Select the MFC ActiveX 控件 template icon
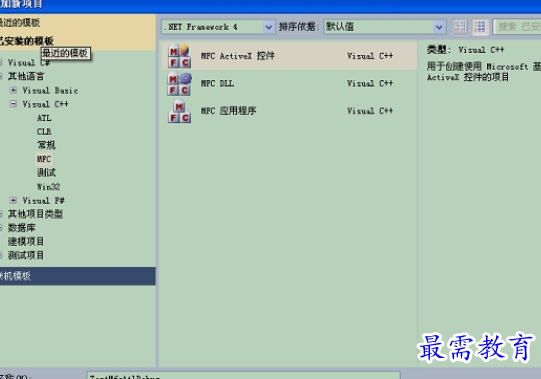Image resolution: width=541 pixels, height=379 pixels. (x=179, y=56)
